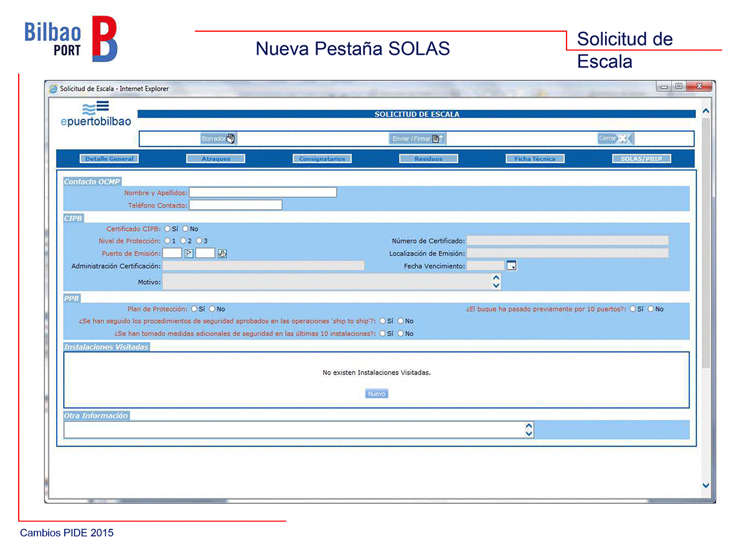The width and height of the screenshot is (747, 560).
Task: Click the flag icon for Puerto de Emisión
Action: [189, 253]
